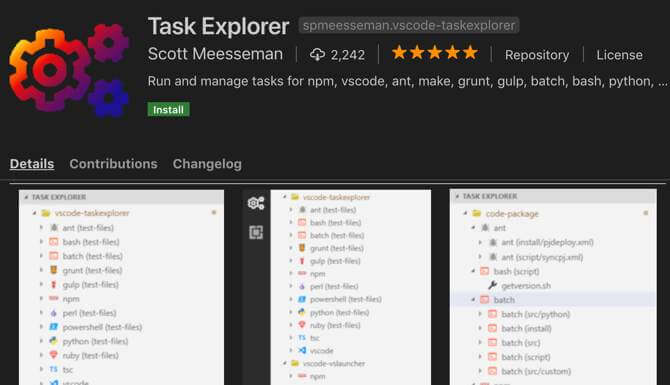The image size is (670, 385).
Task: Click folder icon next to code-package
Action: (477, 213)
